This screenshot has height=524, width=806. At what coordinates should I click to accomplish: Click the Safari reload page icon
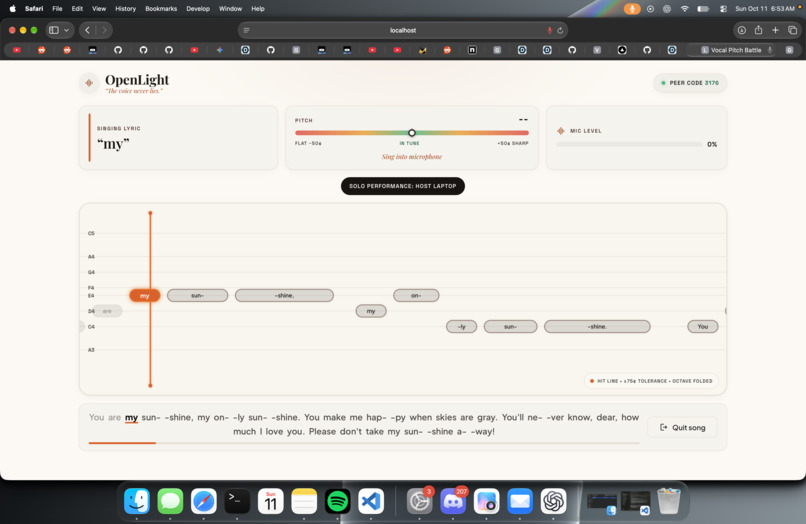(560, 30)
